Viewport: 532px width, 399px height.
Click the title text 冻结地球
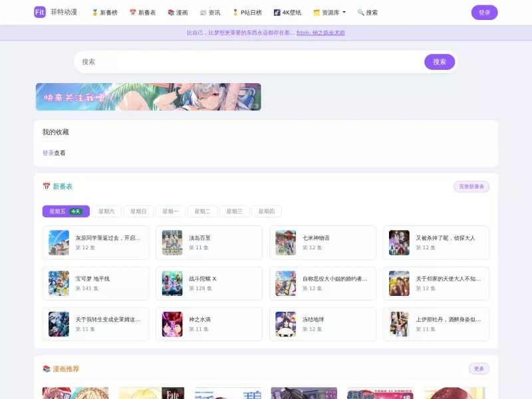click(313, 319)
